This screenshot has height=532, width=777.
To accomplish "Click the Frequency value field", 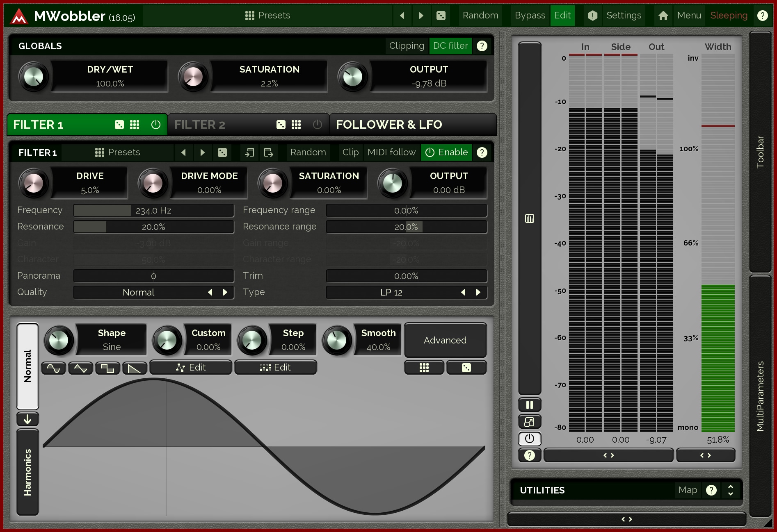I will [153, 210].
